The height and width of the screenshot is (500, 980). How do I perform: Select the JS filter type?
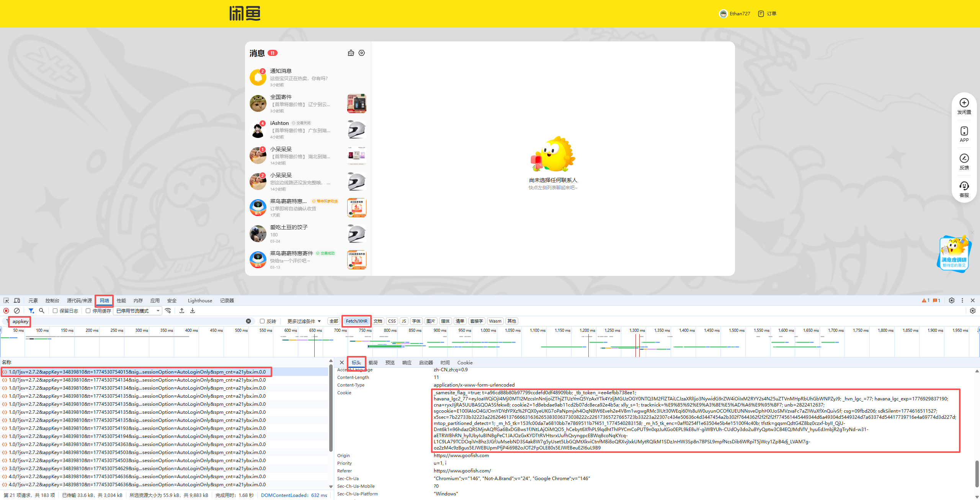click(x=404, y=321)
